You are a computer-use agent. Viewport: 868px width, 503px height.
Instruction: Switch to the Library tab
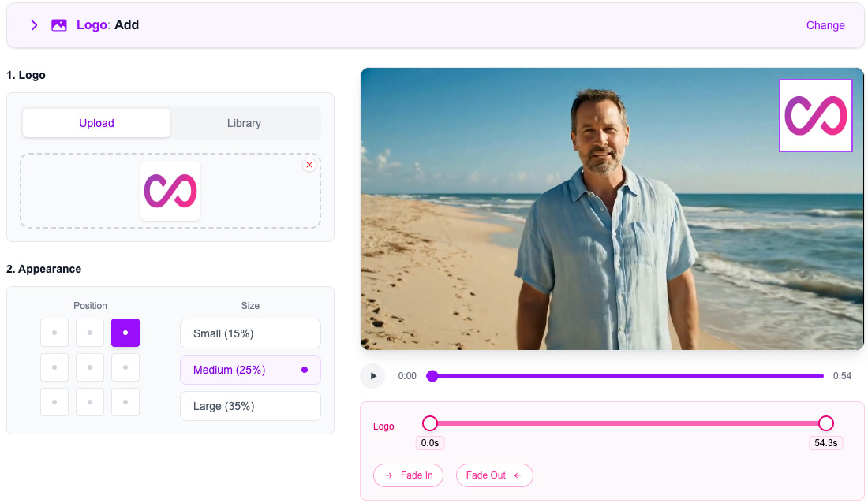click(244, 123)
